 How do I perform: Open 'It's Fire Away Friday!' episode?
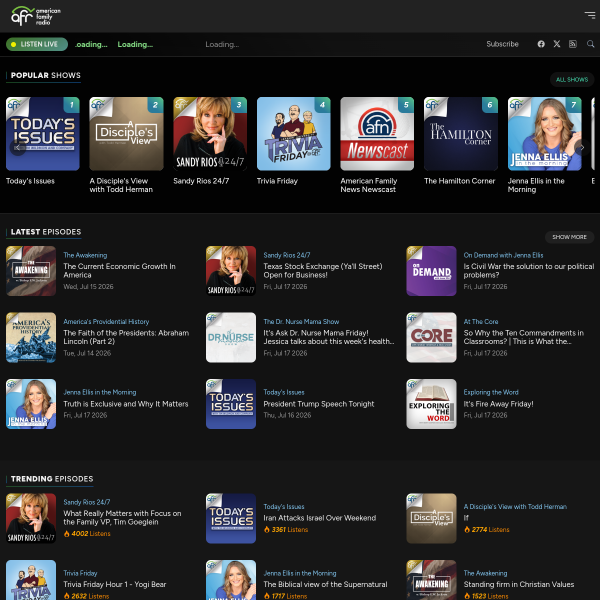(498, 404)
